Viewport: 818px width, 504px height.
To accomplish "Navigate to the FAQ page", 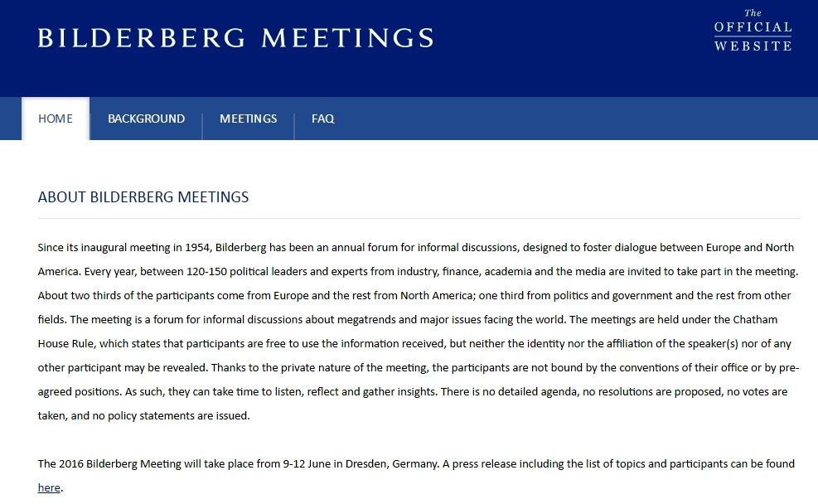I will pyautogui.click(x=322, y=119).
